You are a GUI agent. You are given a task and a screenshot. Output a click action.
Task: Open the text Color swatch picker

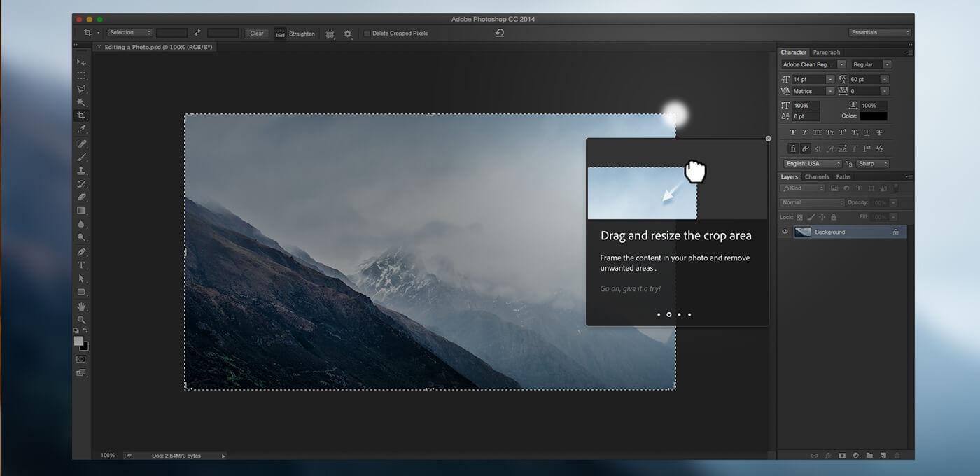click(873, 116)
